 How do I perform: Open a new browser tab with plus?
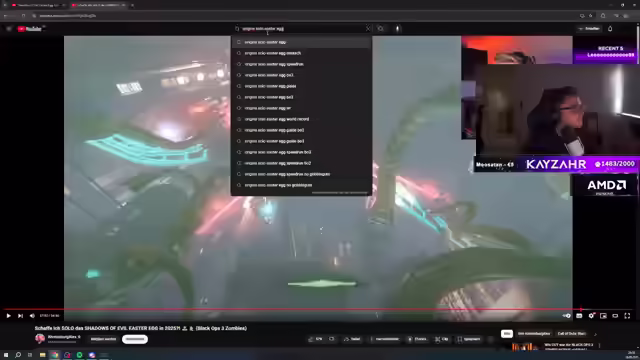132,5
